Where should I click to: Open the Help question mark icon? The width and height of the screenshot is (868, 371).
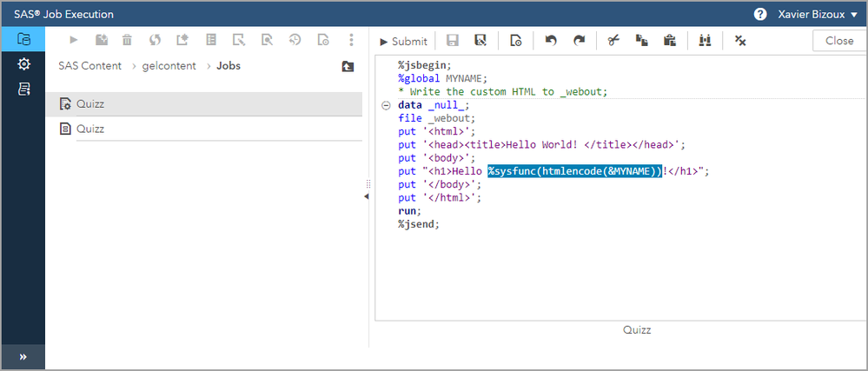click(760, 14)
